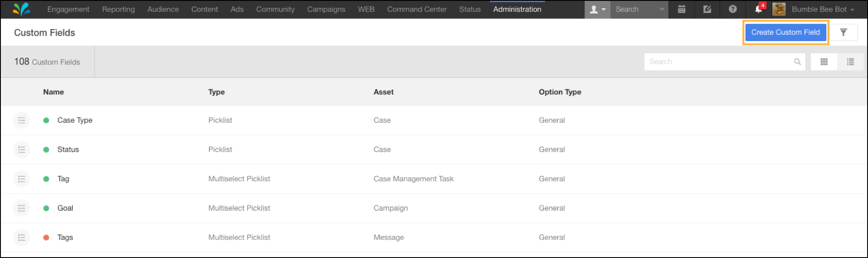Click the Custom Fields search input
This screenshot has width=868, height=258.
click(x=720, y=62)
